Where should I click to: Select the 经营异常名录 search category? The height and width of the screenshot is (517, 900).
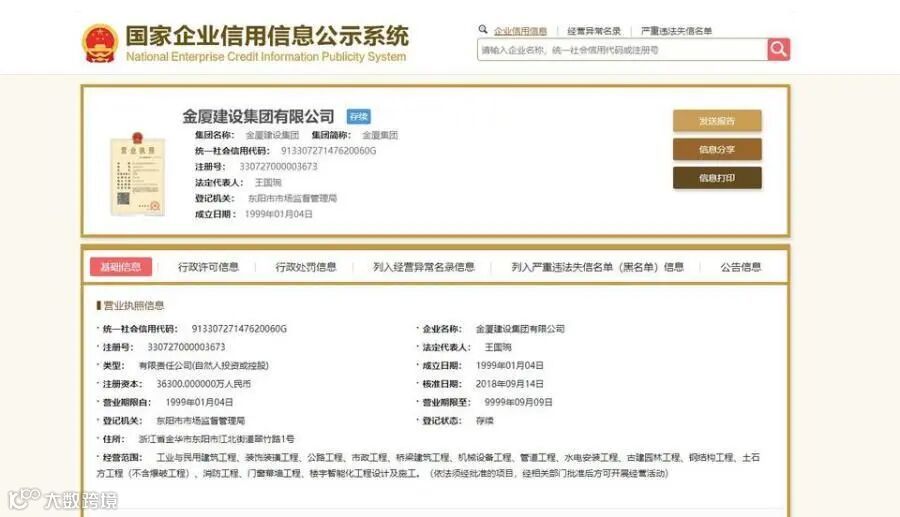coord(594,31)
